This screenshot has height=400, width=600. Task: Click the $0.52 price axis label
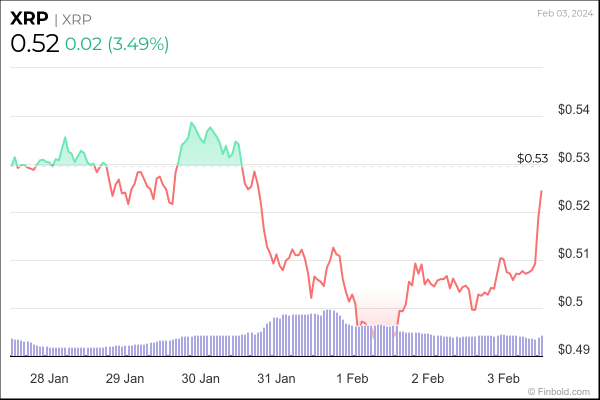573,205
